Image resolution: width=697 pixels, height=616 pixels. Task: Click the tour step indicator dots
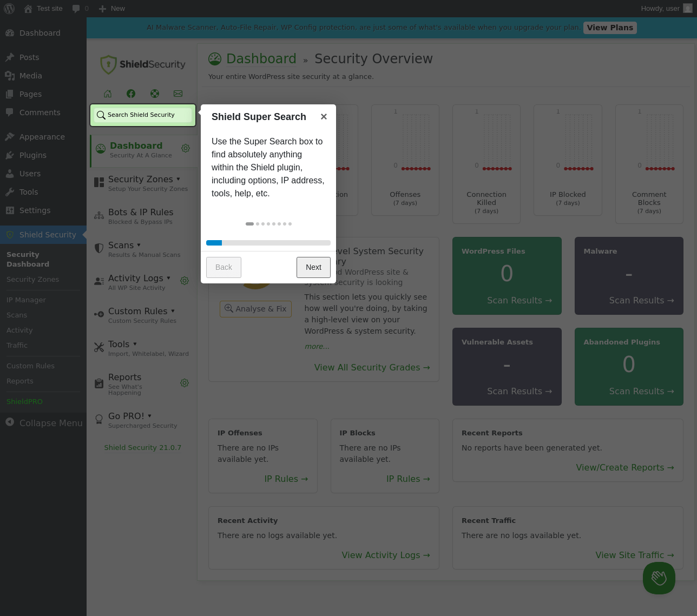coord(268,224)
